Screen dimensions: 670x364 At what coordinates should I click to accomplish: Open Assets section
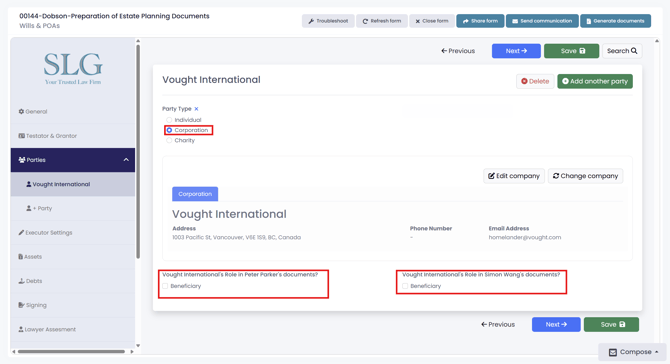click(x=73, y=257)
